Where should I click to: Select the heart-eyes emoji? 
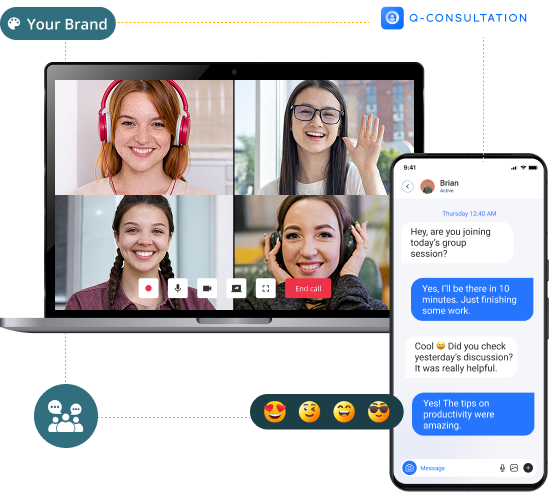point(276,413)
